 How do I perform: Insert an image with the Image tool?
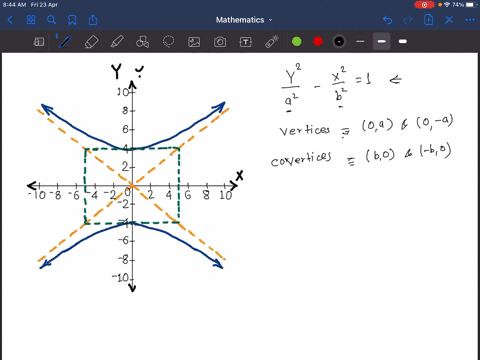pyautogui.click(x=194, y=42)
